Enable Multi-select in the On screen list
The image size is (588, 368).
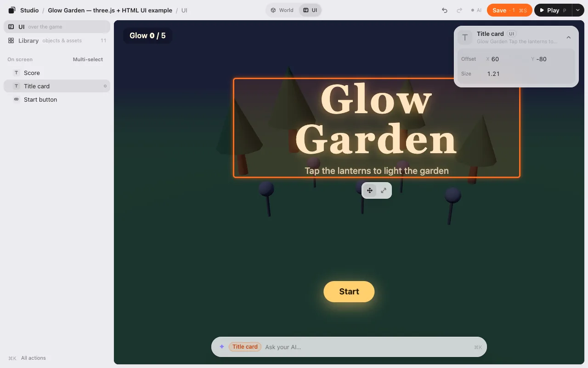tap(88, 59)
